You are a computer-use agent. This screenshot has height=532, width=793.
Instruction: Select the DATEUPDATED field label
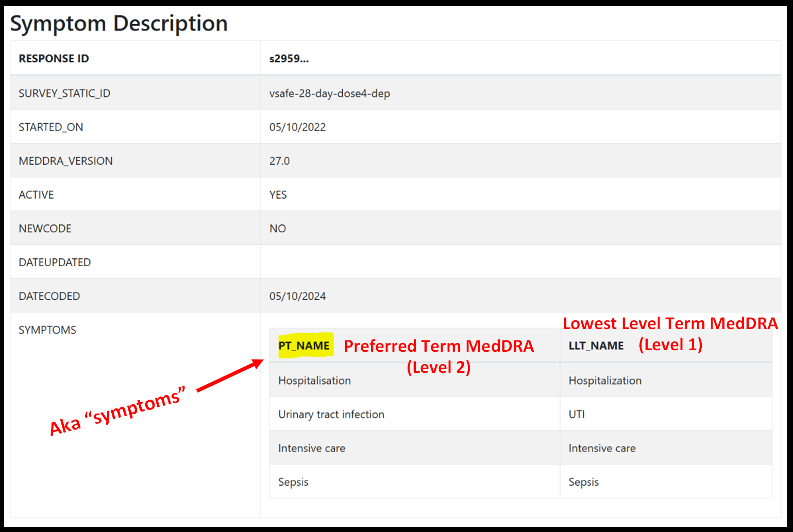55,262
